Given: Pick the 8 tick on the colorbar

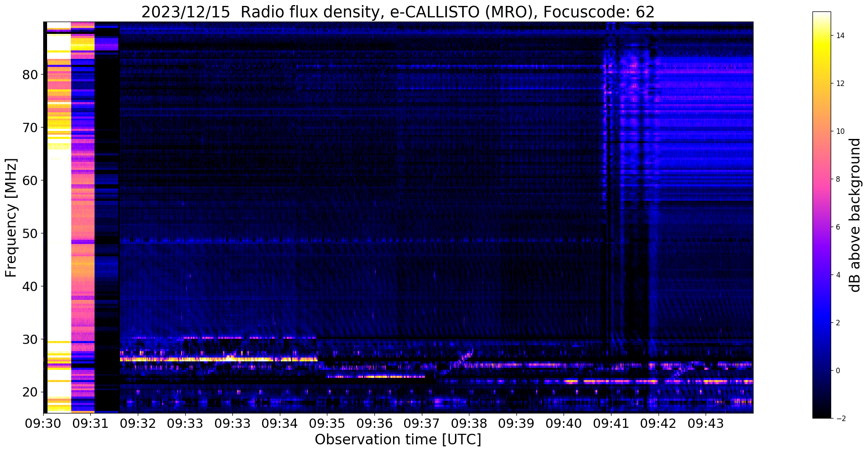Looking at the screenshot, I should coord(837,179).
